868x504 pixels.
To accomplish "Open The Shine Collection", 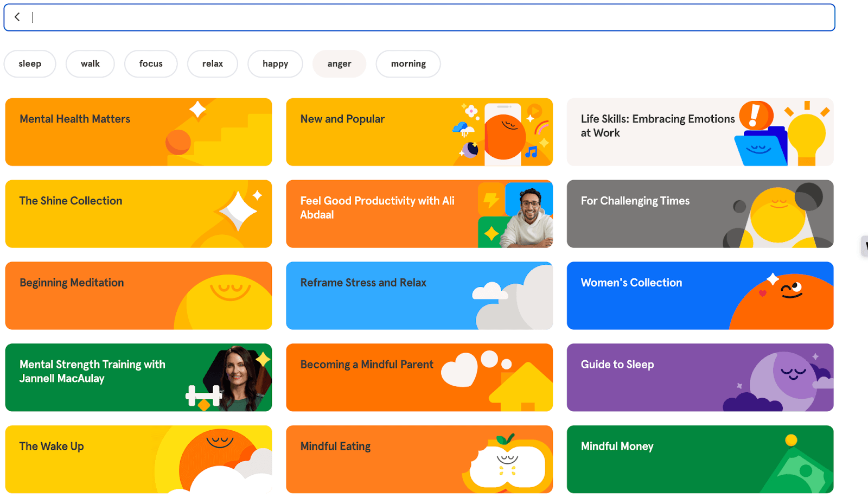I will pyautogui.click(x=138, y=214).
